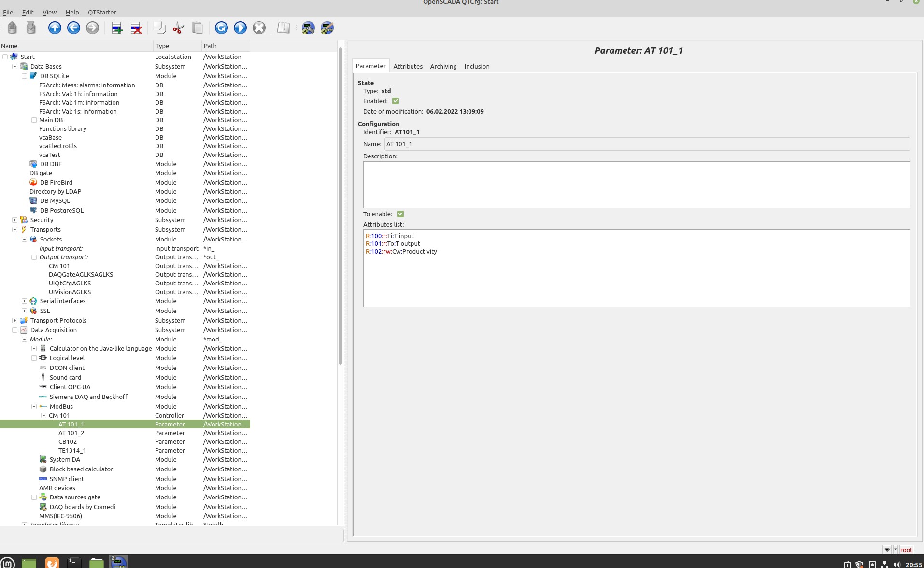Click the root user button

click(x=906, y=550)
